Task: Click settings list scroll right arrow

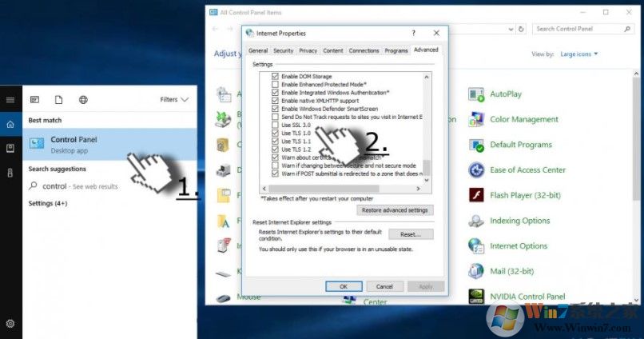Action: point(418,189)
